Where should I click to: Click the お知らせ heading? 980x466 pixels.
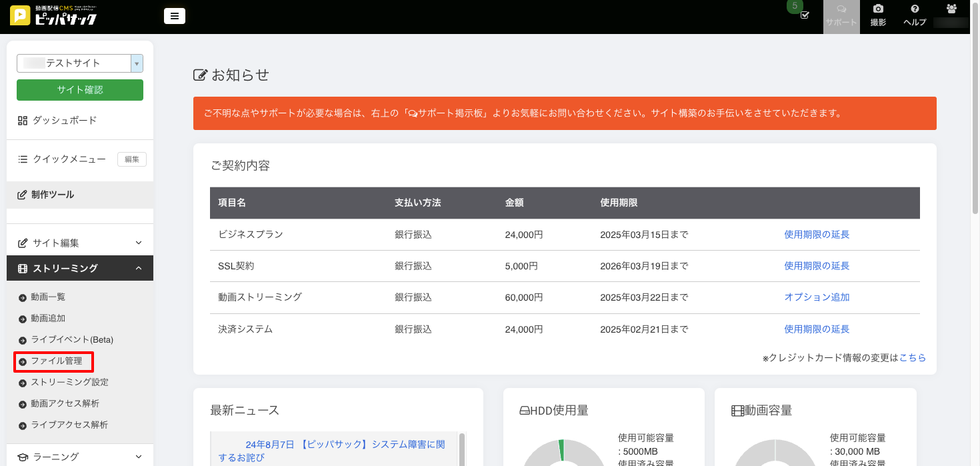coord(231,75)
